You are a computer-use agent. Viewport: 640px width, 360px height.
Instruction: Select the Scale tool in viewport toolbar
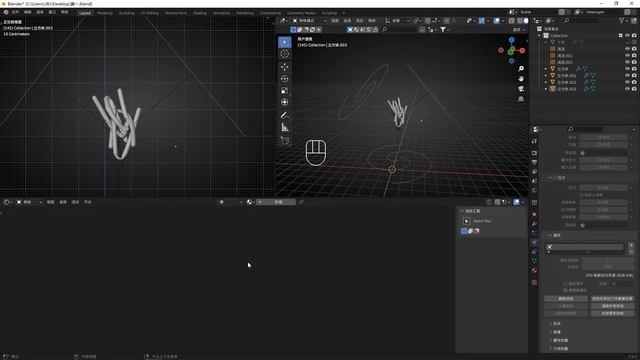pyautogui.click(x=284, y=90)
